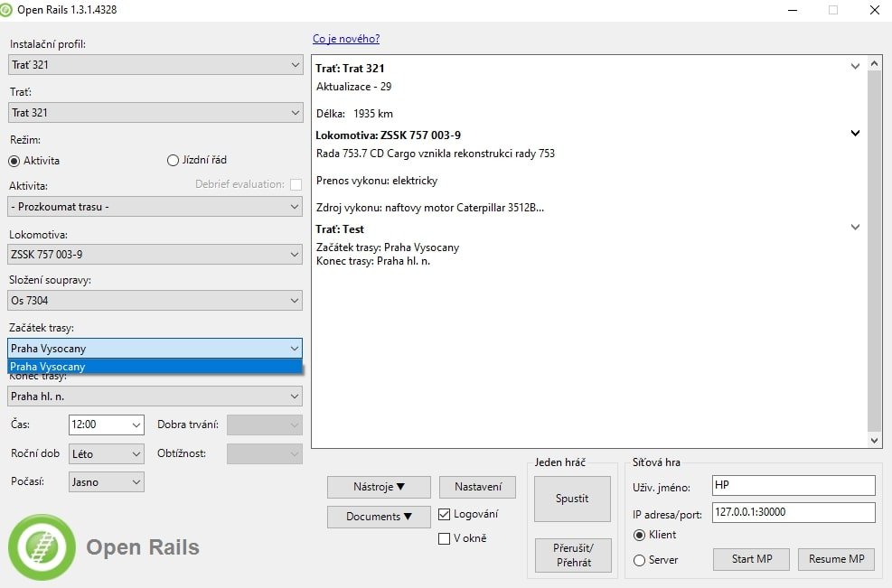
Task: Click the text Prenos vykonu: elektricky
Action: [377, 181]
